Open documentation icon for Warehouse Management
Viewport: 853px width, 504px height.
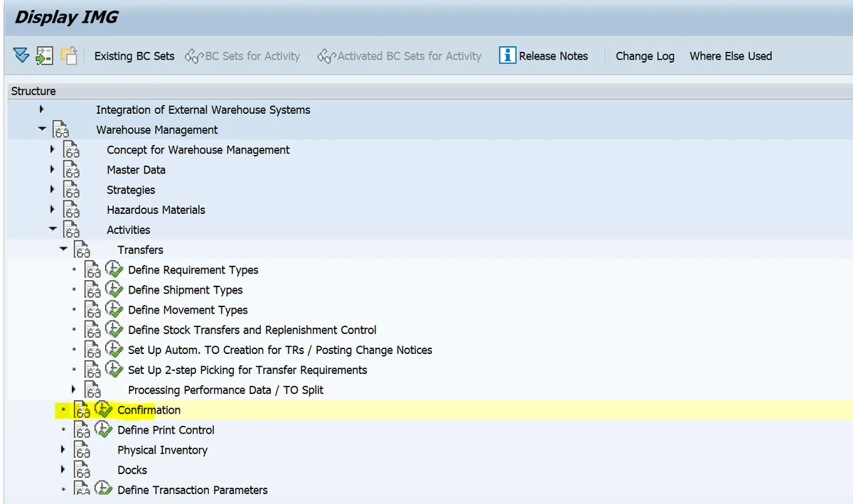click(x=61, y=130)
